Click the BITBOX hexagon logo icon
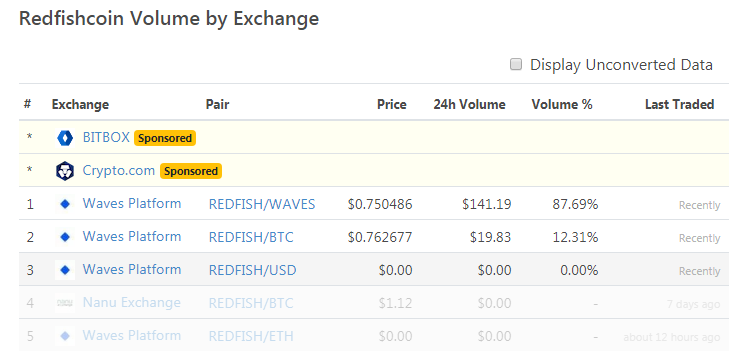738x362 pixels. pos(65,138)
